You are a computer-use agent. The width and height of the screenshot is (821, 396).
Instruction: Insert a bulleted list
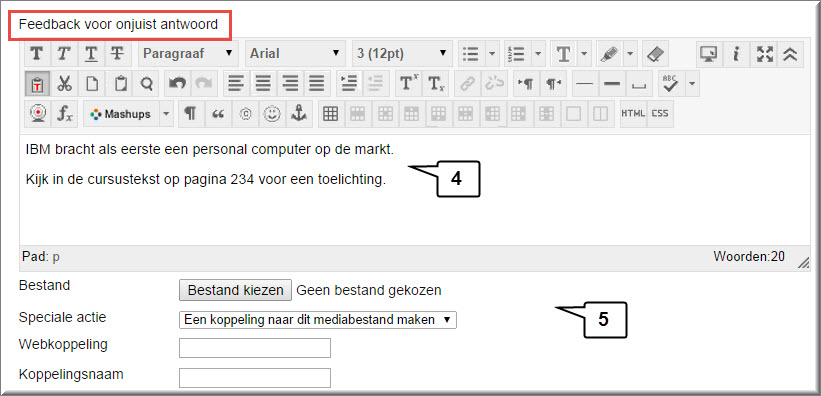[472, 53]
